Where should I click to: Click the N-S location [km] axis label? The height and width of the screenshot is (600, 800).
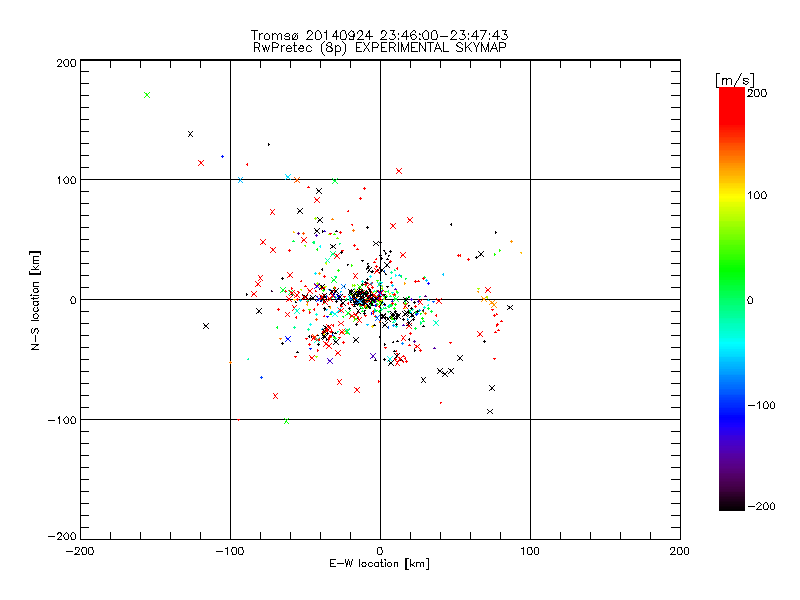35,300
